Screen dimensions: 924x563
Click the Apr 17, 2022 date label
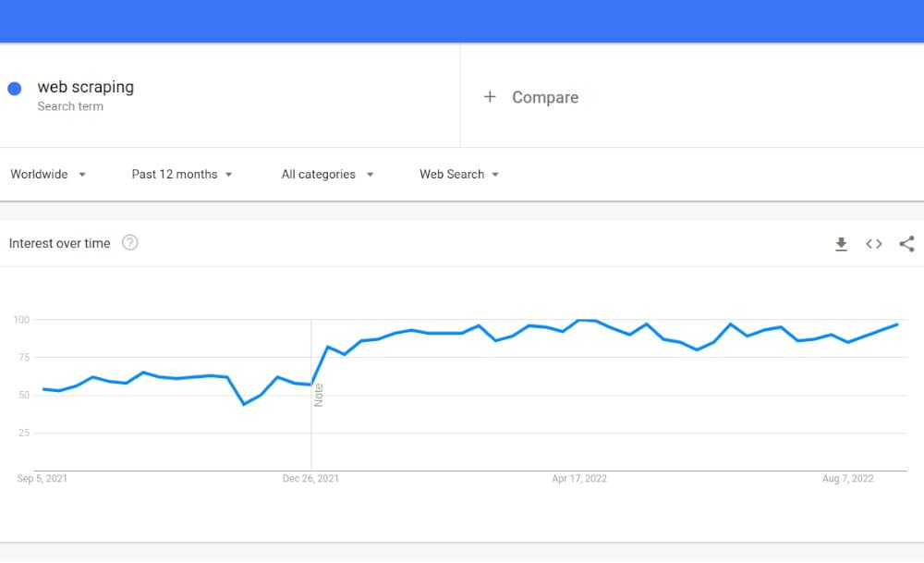point(578,479)
